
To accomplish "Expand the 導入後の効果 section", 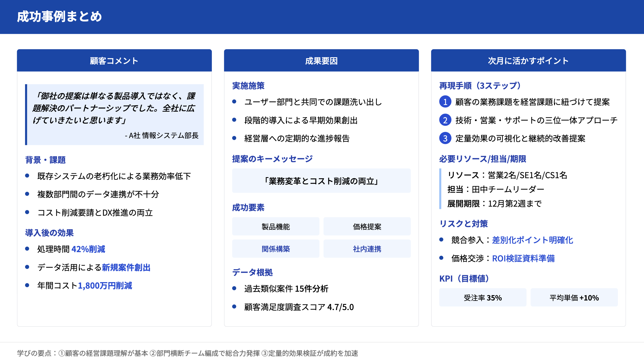I will (49, 233).
